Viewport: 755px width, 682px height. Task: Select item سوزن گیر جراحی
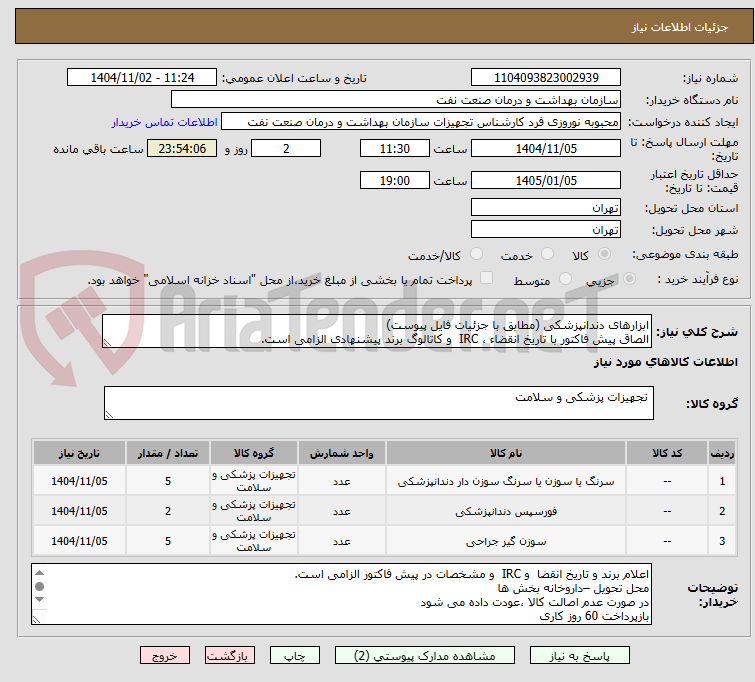coord(506,541)
